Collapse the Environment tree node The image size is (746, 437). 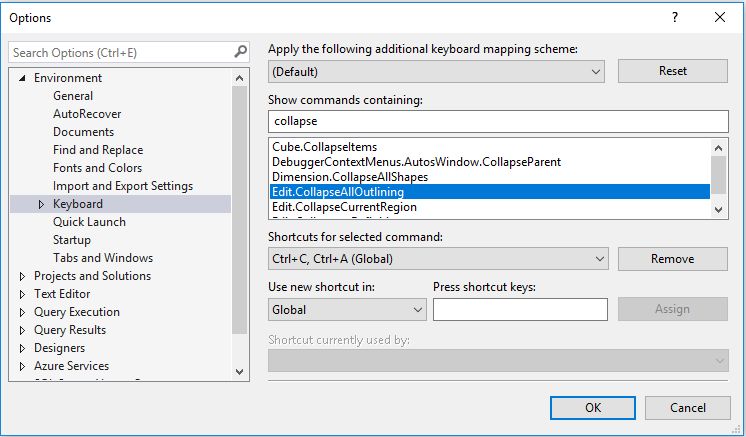[x=22, y=78]
